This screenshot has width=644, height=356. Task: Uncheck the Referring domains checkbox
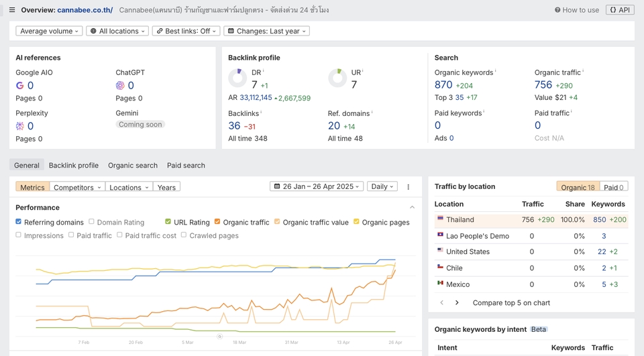(19, 222)
